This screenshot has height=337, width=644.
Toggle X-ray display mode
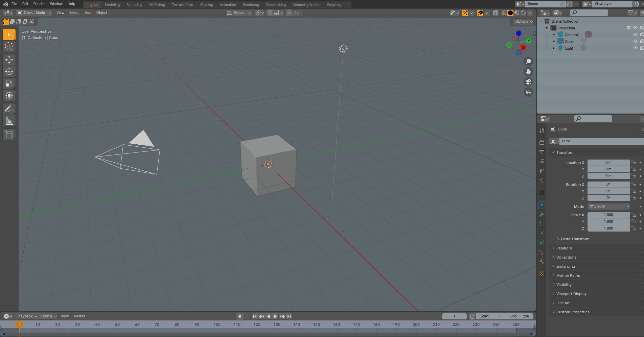496,13
